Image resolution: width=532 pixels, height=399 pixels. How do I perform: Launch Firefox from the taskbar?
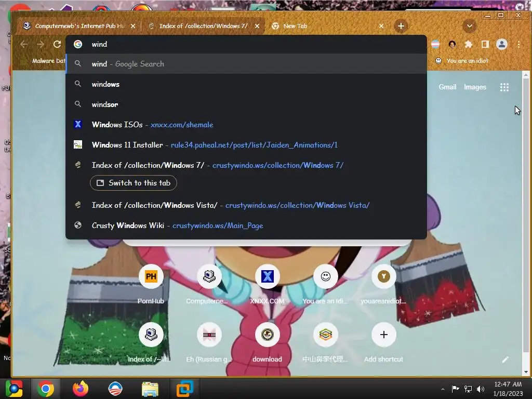pyautogui.click(x=81, y=389)
